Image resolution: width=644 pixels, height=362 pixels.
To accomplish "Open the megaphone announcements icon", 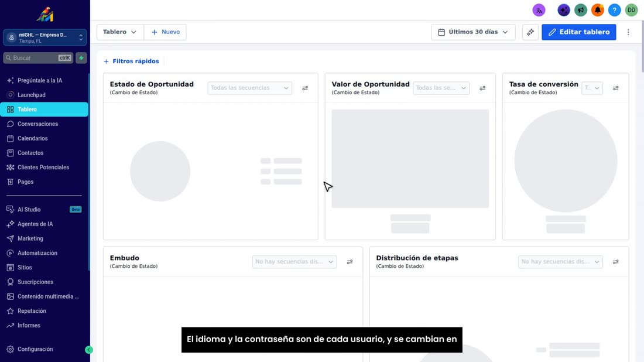I will click(580, 11).
